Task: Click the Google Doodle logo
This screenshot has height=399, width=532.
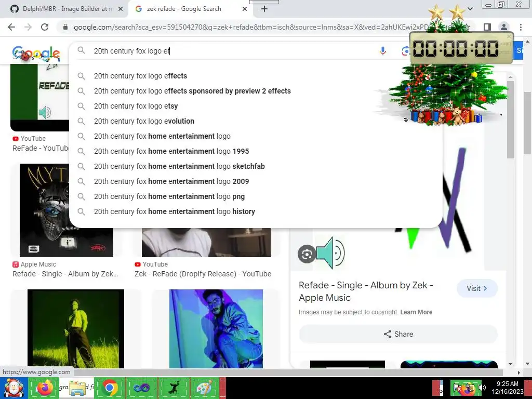Action: pyautogui.click(x=36, y=54)
